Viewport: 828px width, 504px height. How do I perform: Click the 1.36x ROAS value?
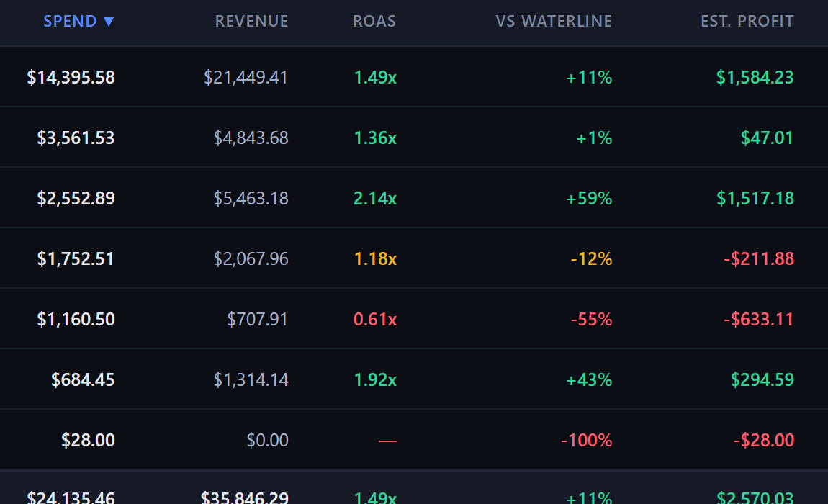(x=375, y=138)
